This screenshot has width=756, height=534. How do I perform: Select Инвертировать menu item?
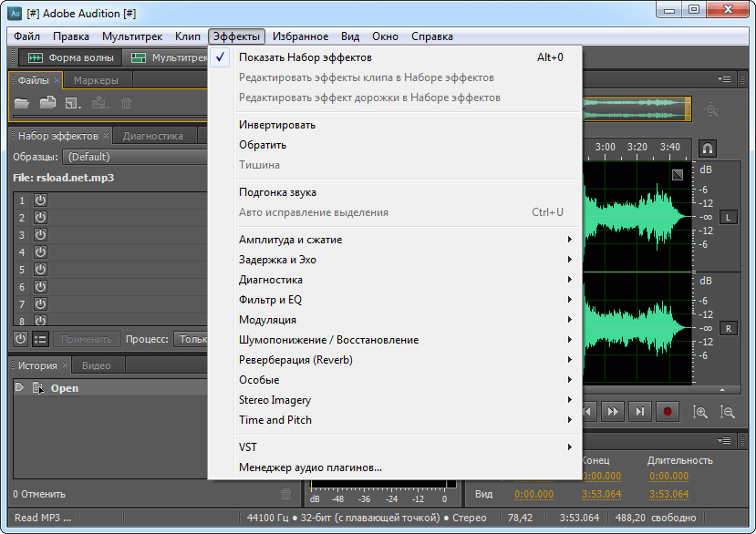(x=408, y=125)
